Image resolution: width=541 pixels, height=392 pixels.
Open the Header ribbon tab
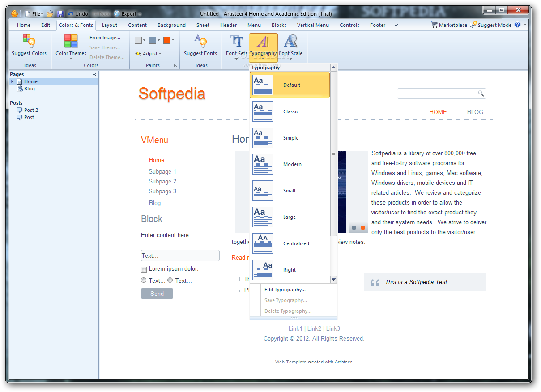[229, 25]
